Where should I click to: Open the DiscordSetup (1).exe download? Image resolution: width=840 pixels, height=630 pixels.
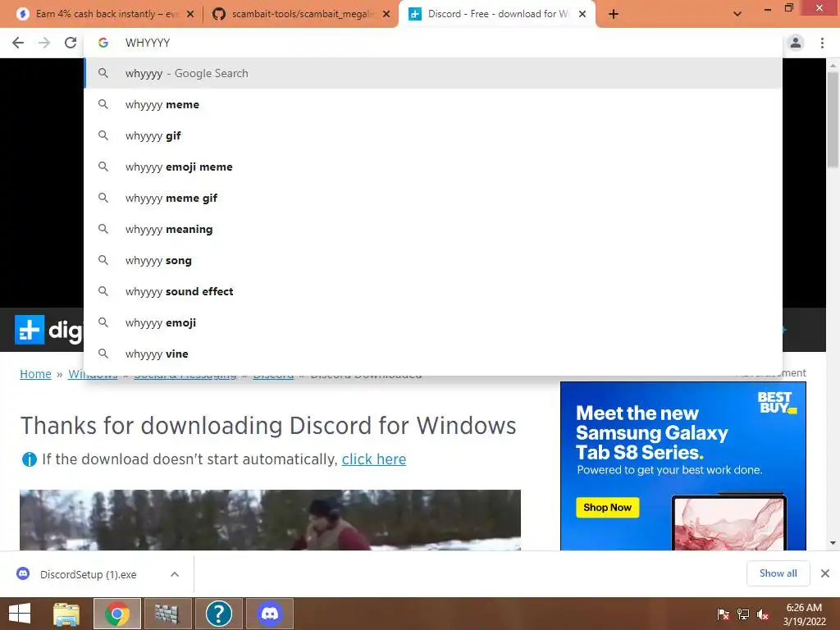coord(89,574)
